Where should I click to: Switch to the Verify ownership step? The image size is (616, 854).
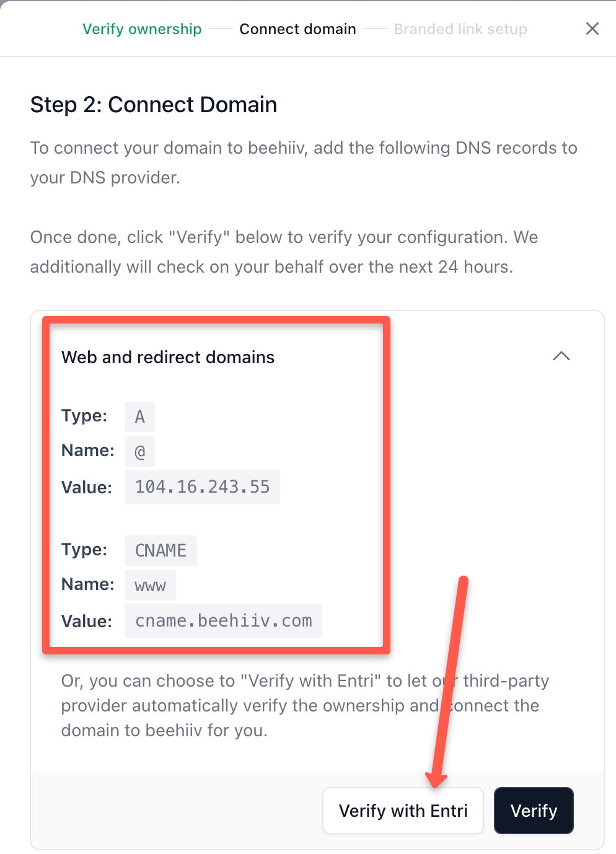coord(142,29)
